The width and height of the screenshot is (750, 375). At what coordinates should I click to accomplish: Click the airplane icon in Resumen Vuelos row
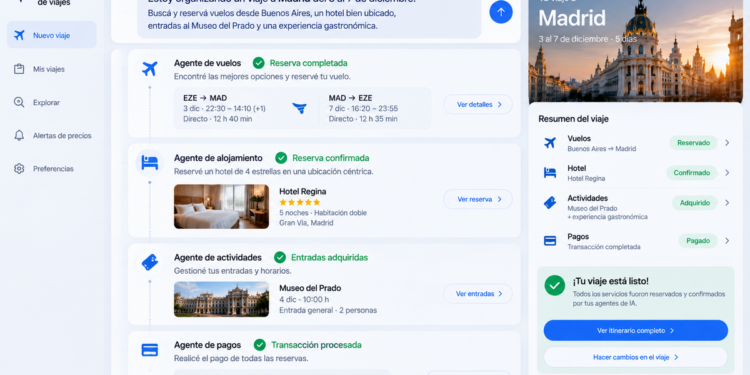point(550,143)
